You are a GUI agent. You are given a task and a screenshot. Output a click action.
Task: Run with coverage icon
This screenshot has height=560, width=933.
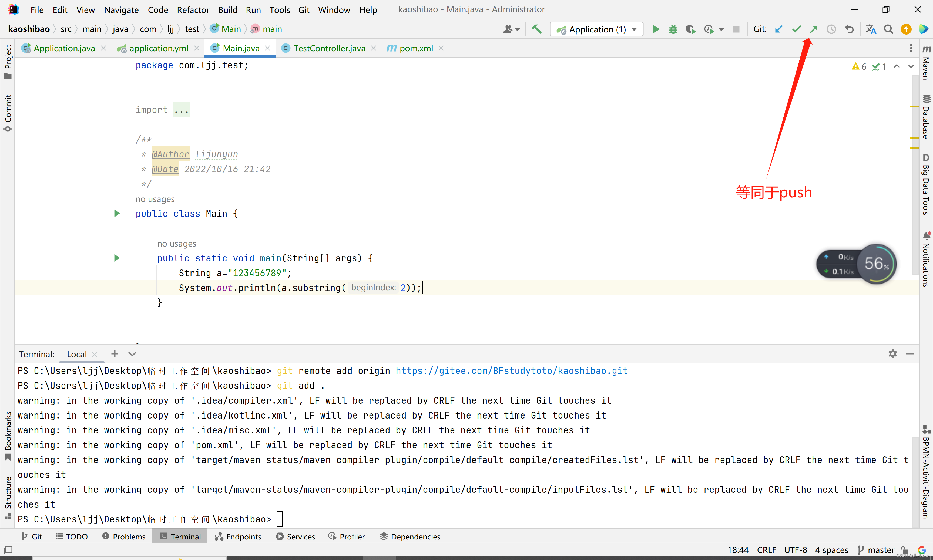691,29
